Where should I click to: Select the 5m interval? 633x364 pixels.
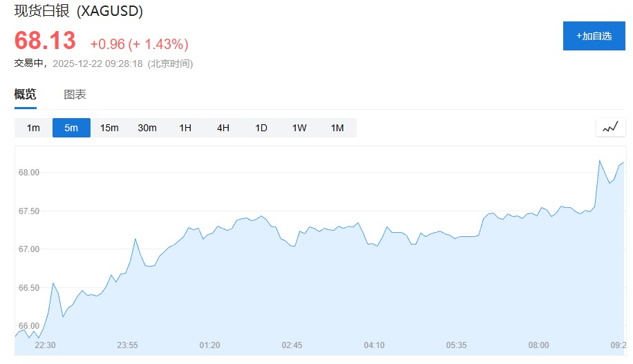coord(71,128)
